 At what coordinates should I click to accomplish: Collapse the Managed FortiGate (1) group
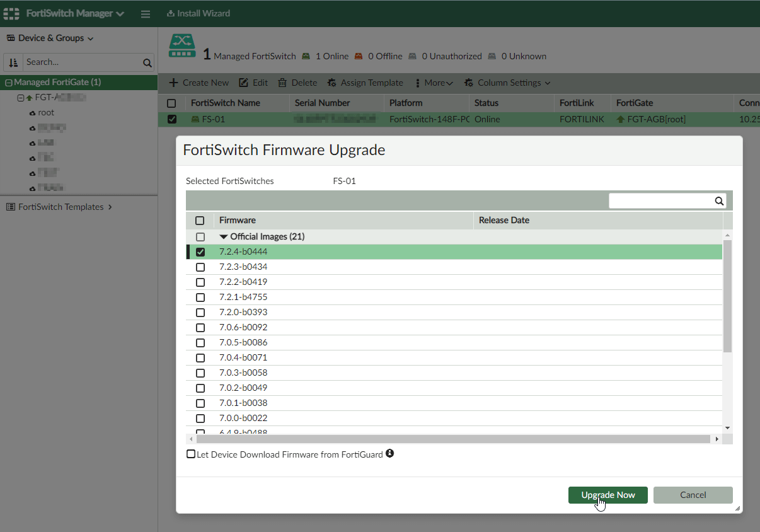point(9,83)
